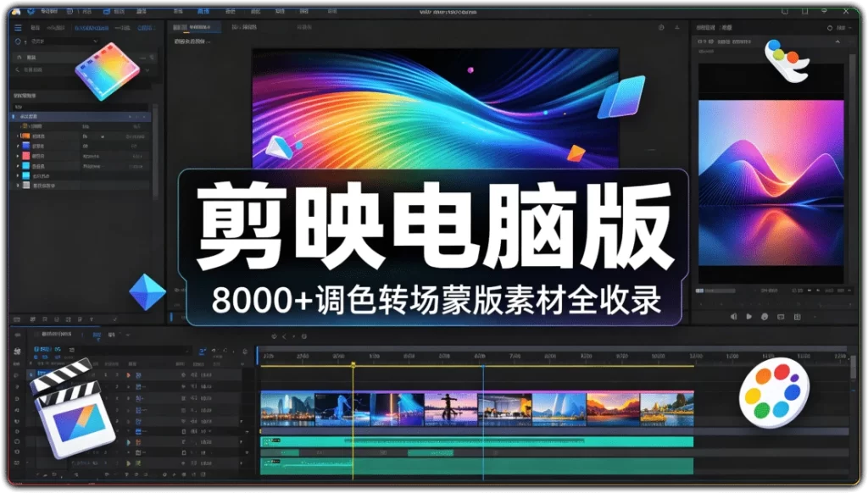Click the large orange swatch in the media list
The image size is (868, 493).
pos(25,136)
